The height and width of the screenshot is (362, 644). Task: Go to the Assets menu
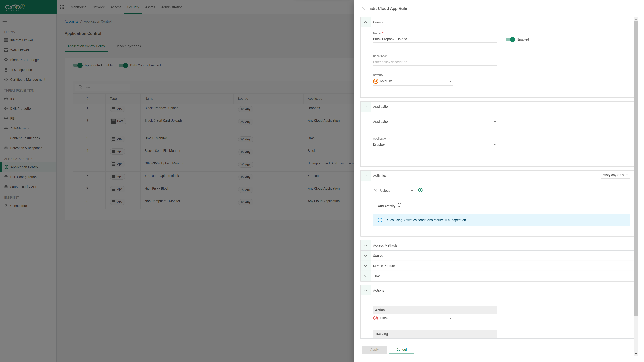pos(150,7)
